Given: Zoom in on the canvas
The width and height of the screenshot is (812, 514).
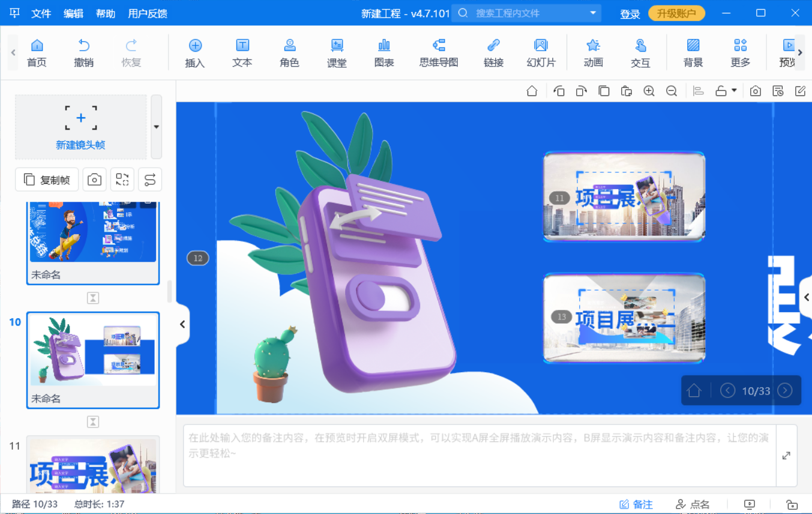Looking at the screenshot, I should [649, 91].
